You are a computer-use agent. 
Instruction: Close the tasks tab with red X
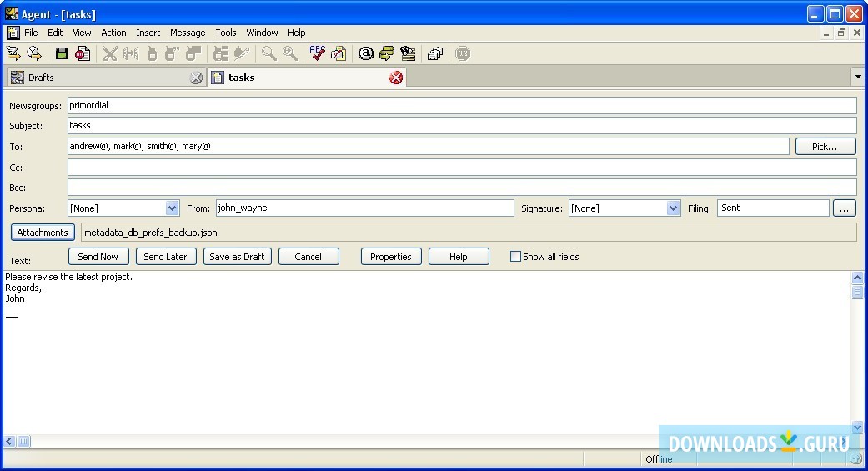(396, 78)
